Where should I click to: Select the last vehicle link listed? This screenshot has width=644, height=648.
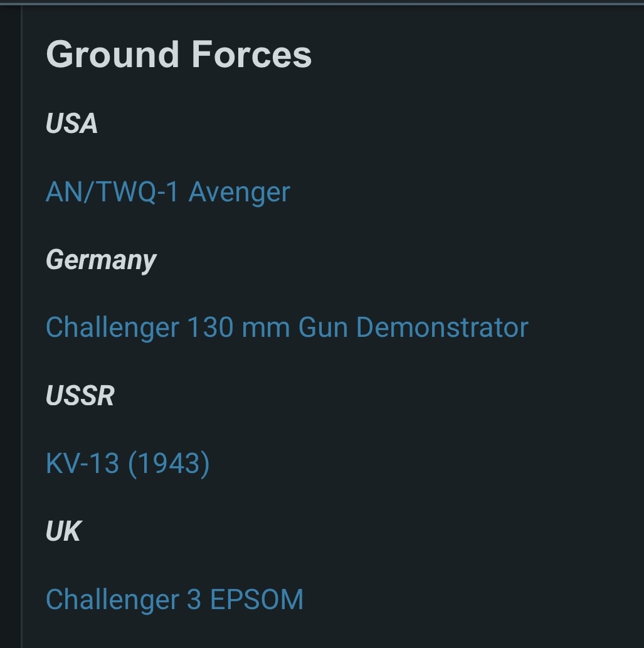click(174, 599)
